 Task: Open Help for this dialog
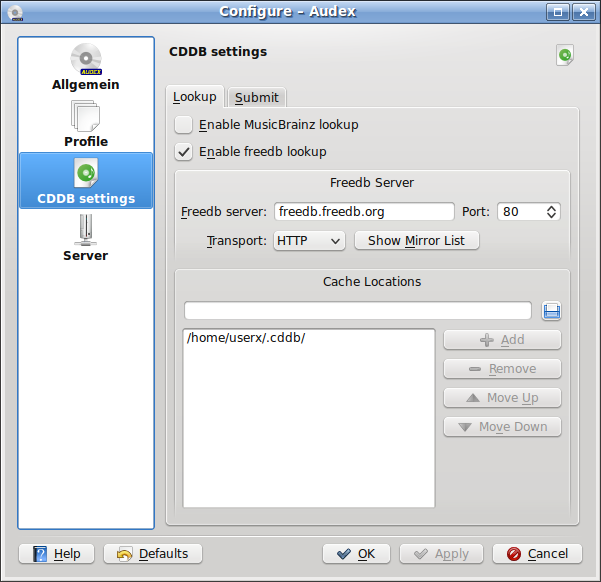pyautogui.click(x=56, y=554)
